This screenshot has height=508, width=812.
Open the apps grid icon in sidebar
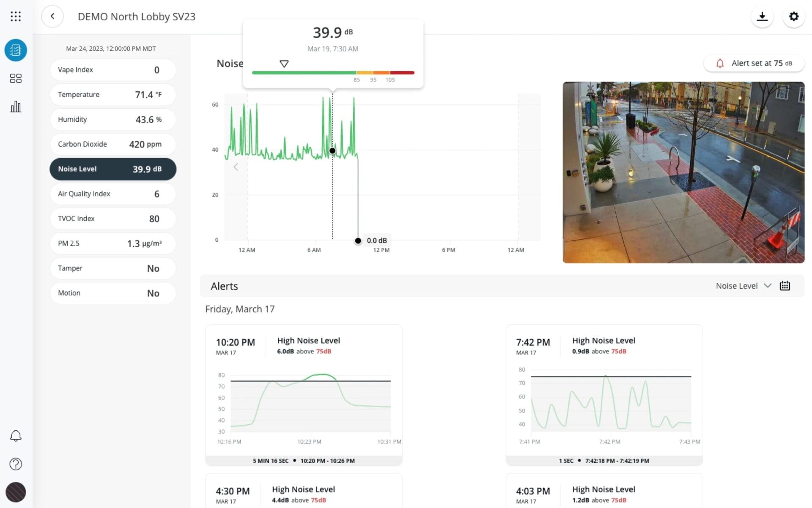[x=16, y=16]
